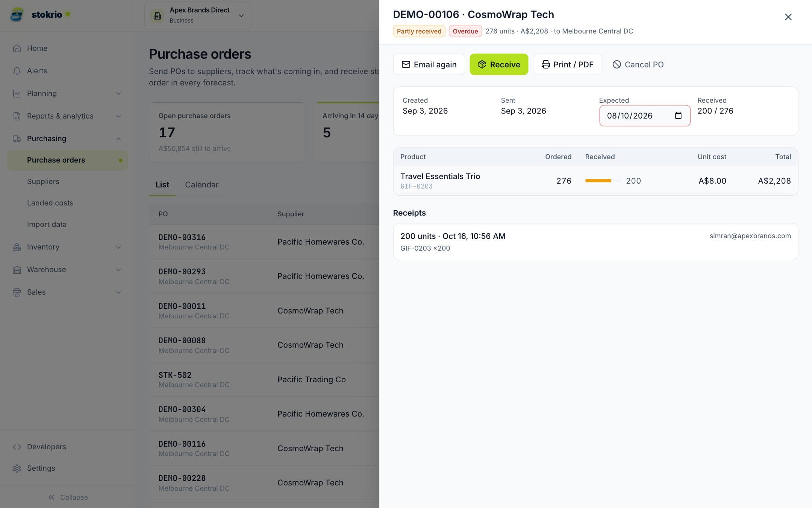The image size is (812, 508).
Task: Click the Planning chart icon
Action: pos(17,93)
